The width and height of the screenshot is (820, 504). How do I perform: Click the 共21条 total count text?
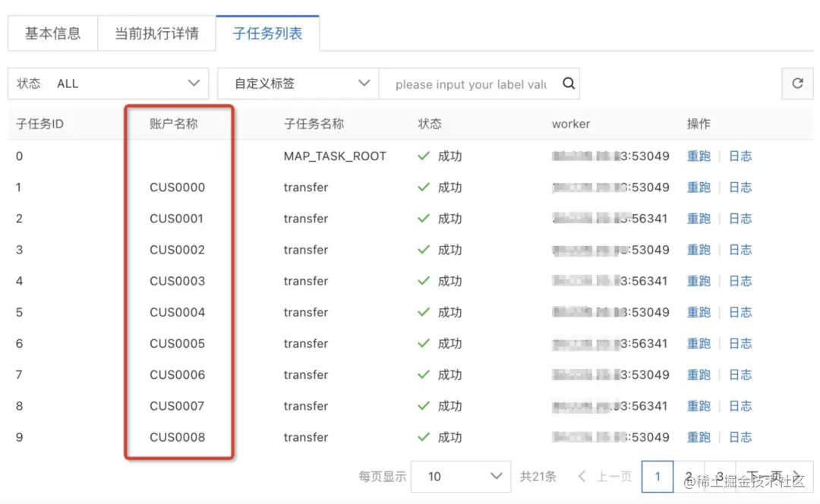[x=538, y=476]
